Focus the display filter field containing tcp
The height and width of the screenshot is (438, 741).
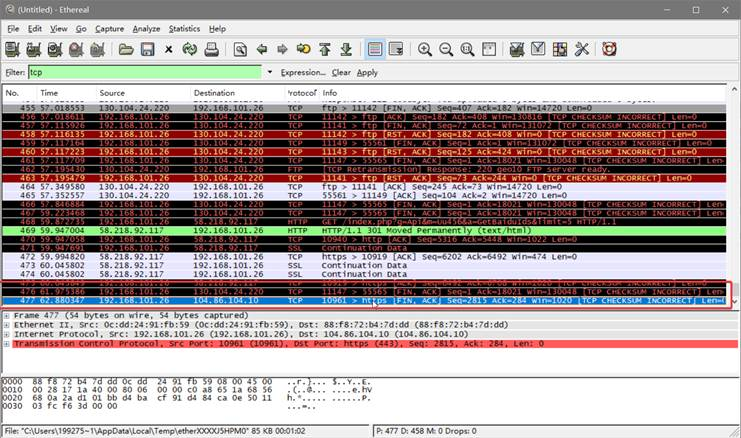pos(145,72)
